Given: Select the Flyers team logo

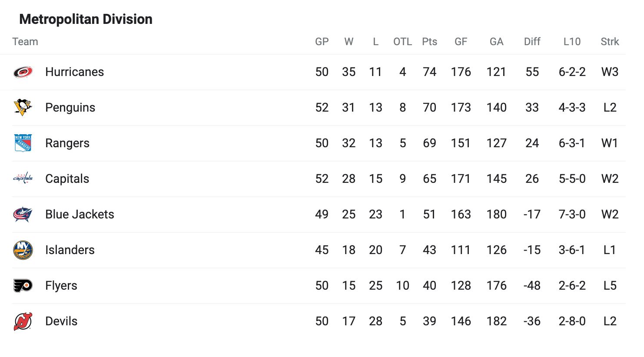Looking at the screenshot, I should click(x=23, y=286).
